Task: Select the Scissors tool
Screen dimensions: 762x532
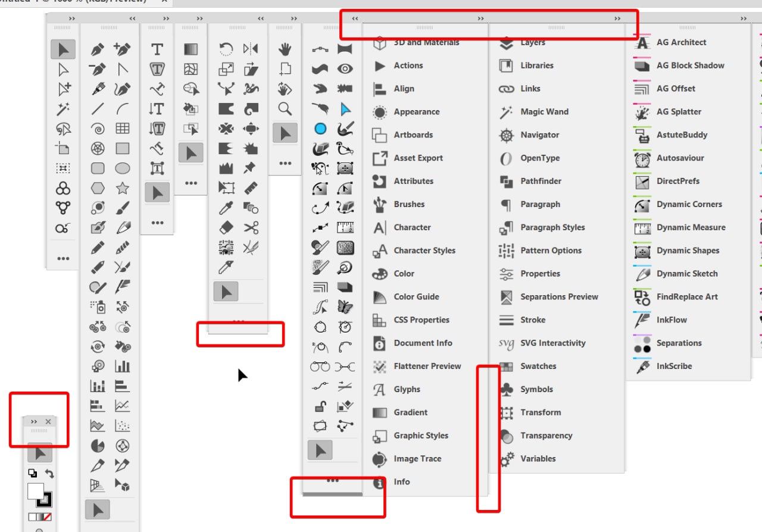Action: pyautogui.click(x=251, y=228)
